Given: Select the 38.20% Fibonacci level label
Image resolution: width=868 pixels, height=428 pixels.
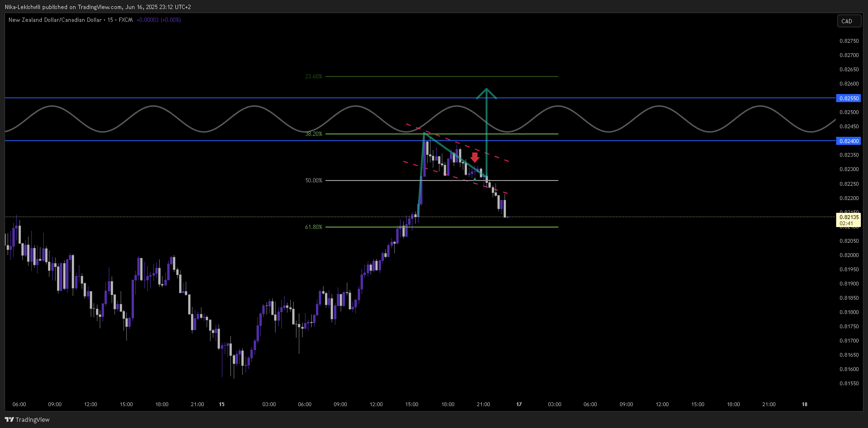Looking at the screenshot, I should [x=314, y=134].
